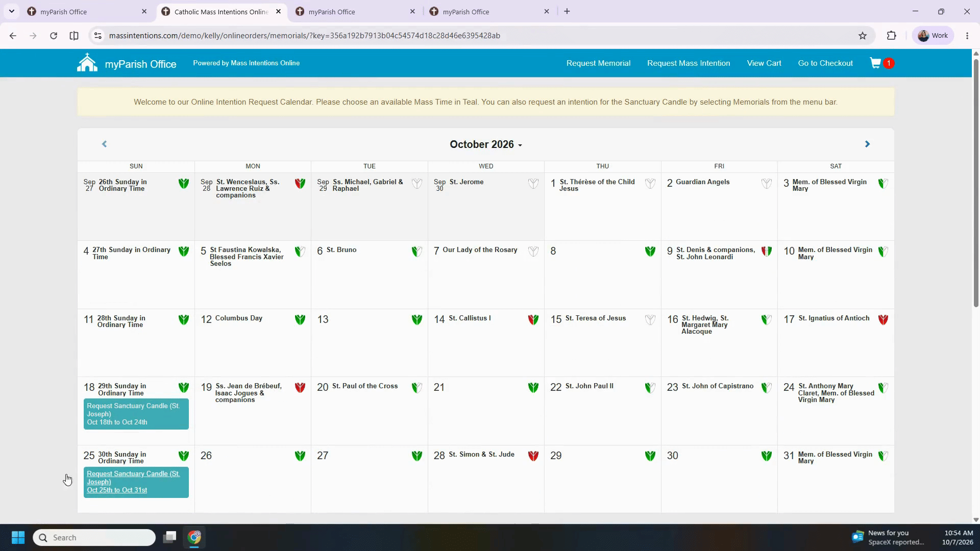Go to previous month arrow
980x551 pixels.
tap(105, 144)
